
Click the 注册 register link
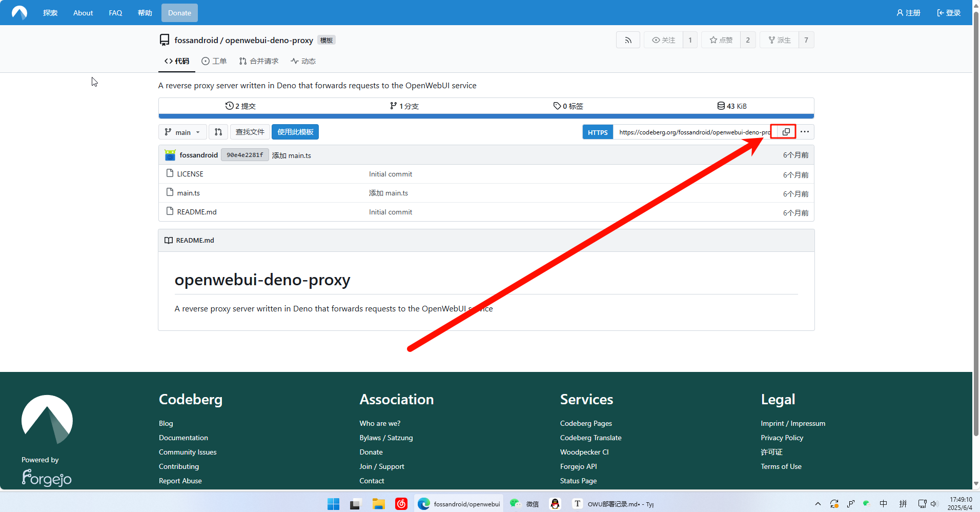click(x=908, y=13)
